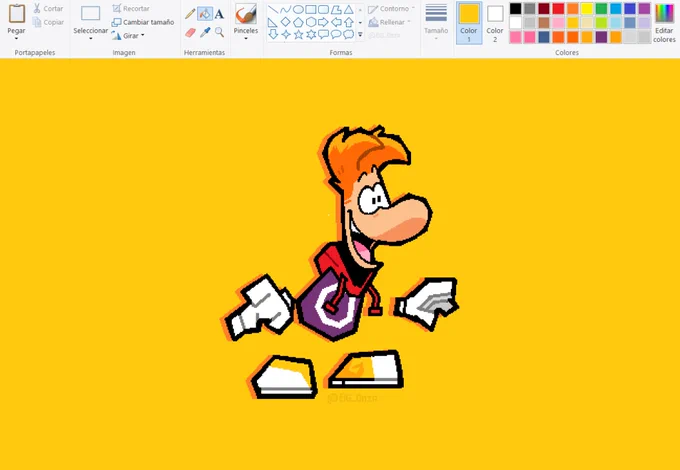Screen dimensions: 680x470
Task: Choose the Oval callout shape
Action: (x=336, y=35)
